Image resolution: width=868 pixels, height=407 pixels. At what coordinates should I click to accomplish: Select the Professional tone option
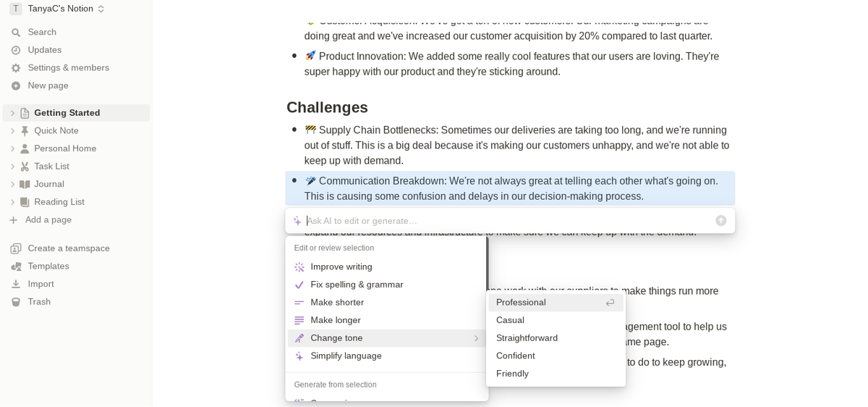click(x=521, y=303)
